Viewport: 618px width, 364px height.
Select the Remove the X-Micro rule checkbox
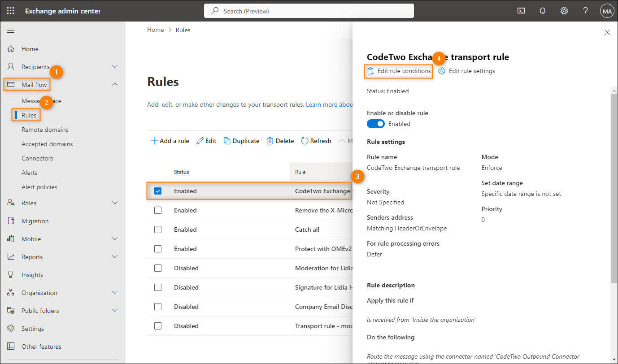tap(158, 210)
